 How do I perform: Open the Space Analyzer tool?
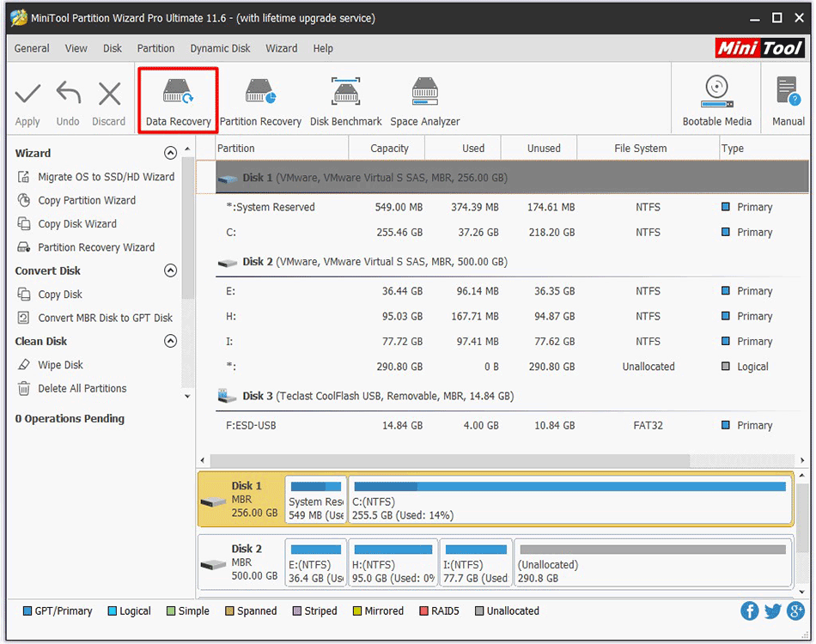[424, 102]
